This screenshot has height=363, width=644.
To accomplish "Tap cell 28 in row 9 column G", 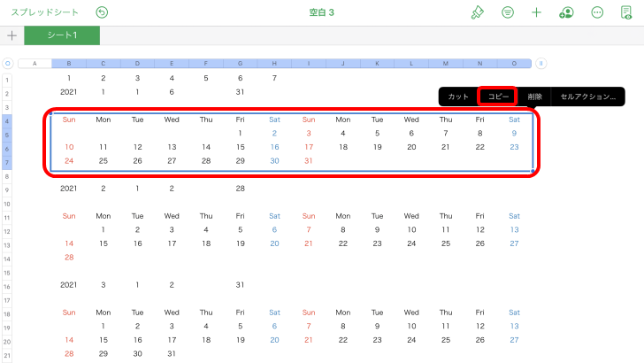I will (241, 189).
